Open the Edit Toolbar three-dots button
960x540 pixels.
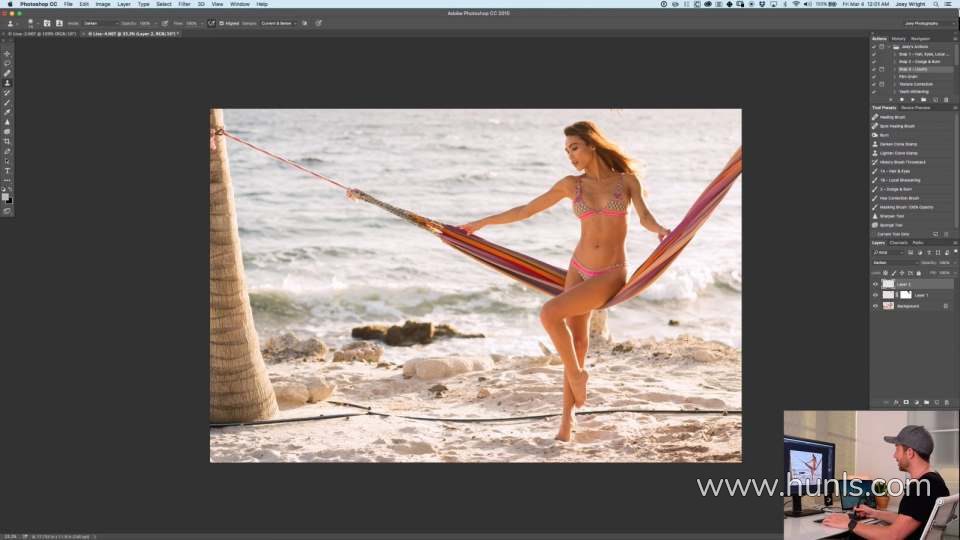coord(7,181)
